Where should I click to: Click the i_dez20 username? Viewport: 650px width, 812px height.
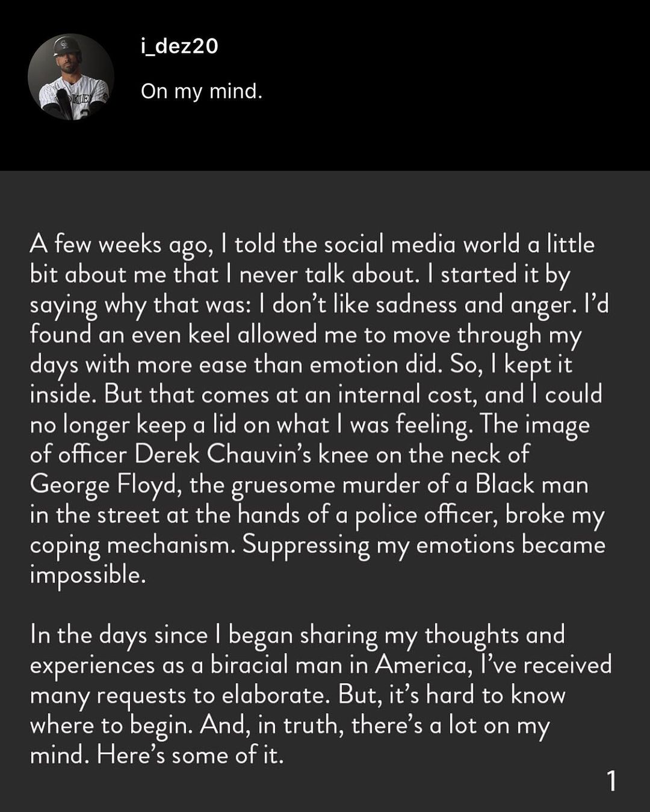point(179,46)
